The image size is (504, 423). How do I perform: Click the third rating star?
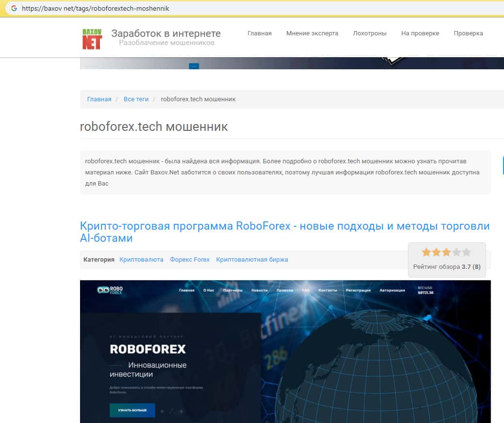(446, 252)
